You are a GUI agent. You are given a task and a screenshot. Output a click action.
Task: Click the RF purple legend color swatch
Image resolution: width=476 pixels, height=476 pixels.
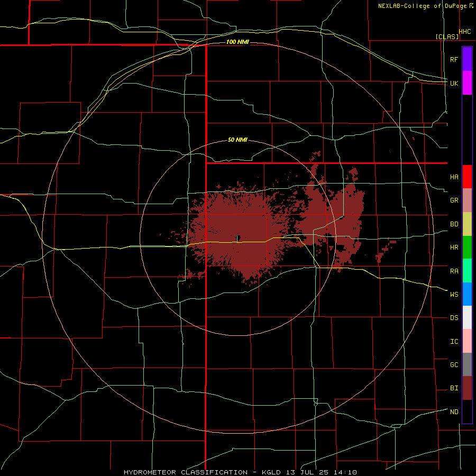pyautogui.click(x=467, y=59)
